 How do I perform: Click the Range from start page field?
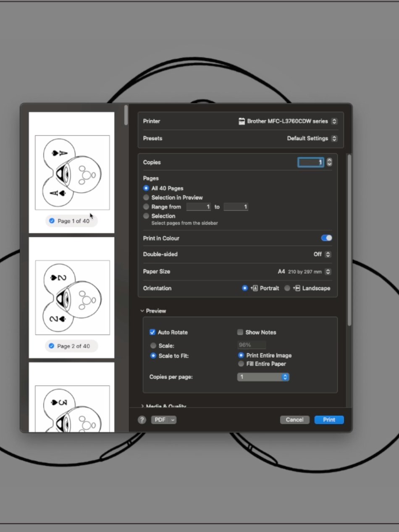pyautogui.click(x=199, y=207)
